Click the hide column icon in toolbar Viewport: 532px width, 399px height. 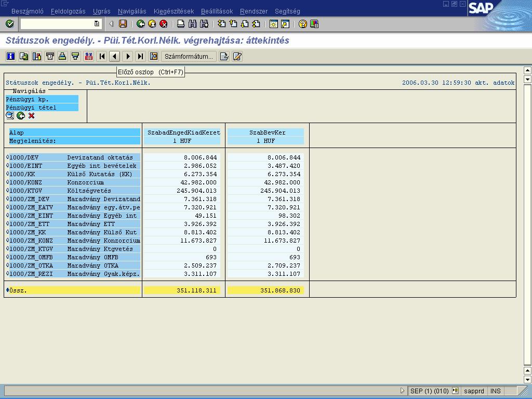pyautogui.click(x=49, y=56)
